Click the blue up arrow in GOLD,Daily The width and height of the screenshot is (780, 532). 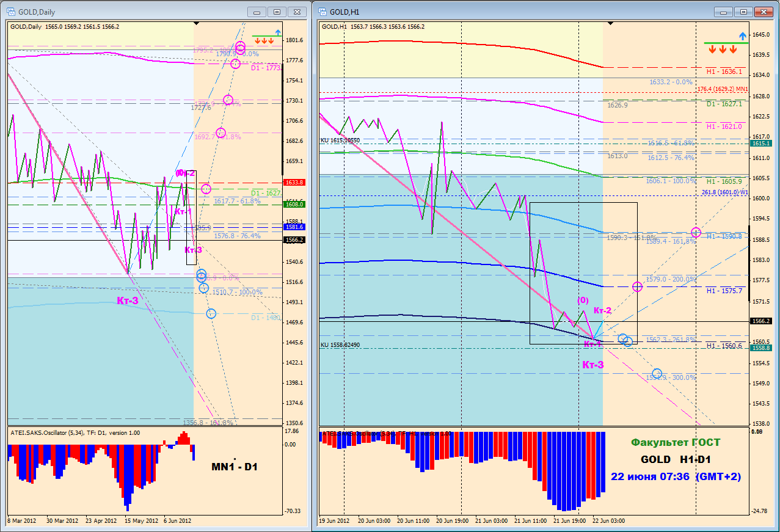pos(278,33)
